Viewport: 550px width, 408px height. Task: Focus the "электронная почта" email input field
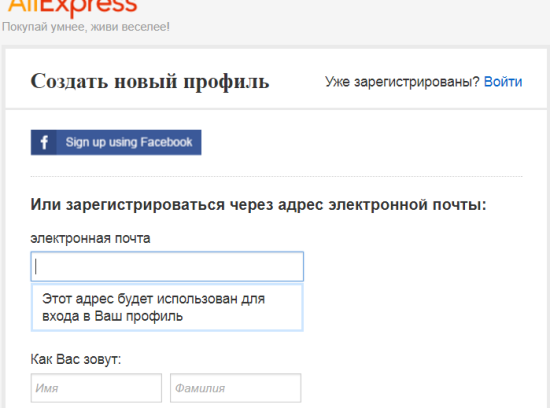coord(167,266)
